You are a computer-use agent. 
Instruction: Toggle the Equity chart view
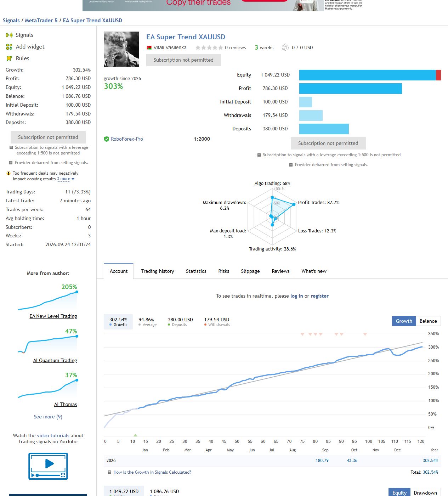coord(399,492)
